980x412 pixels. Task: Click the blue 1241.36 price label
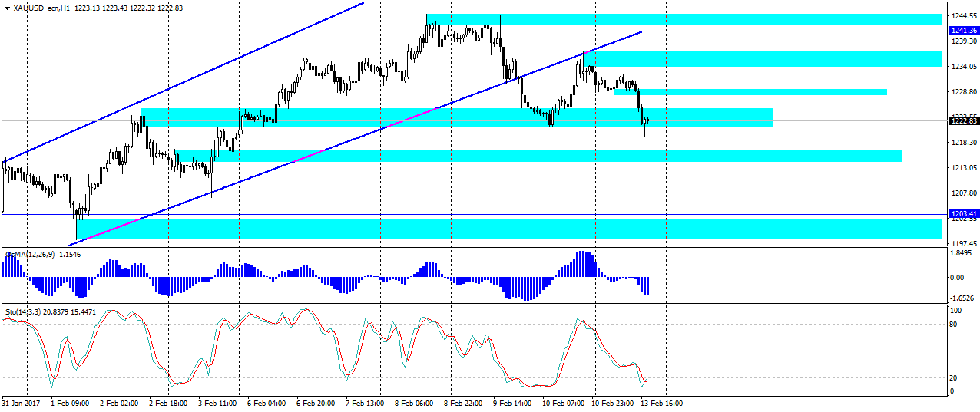point(963,31)
